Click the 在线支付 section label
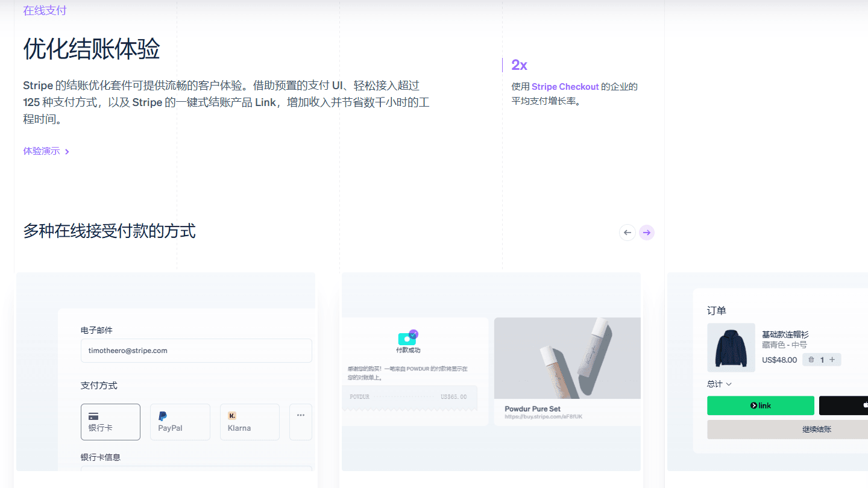The height and width of the screenshot is (488, 868). coord(45,11)
